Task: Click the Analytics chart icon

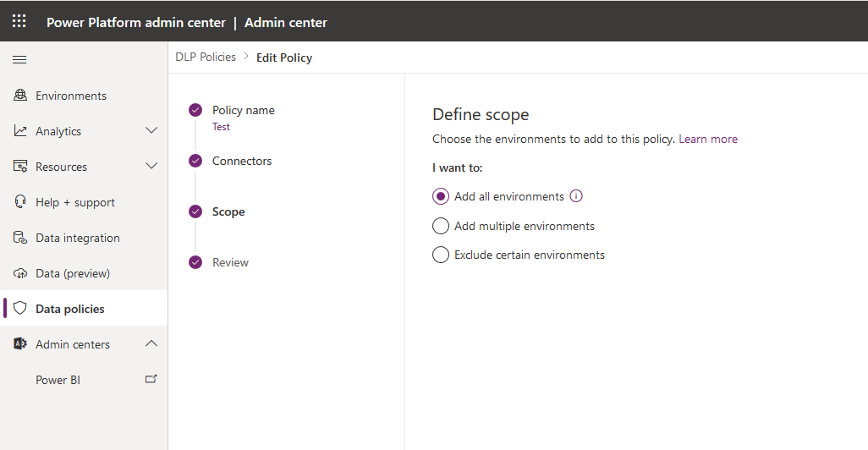Action: click(x=20, y=130)
